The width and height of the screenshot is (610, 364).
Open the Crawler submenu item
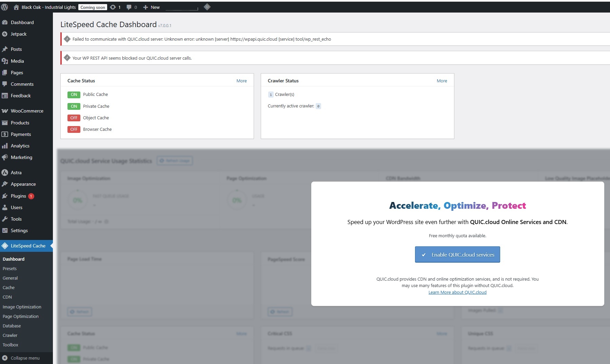tap(10, 335)
